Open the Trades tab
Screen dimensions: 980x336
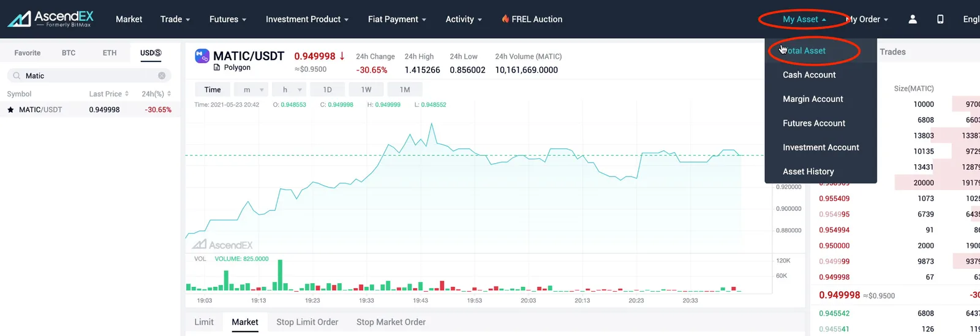pyautogui.click(x=892, y=52)
